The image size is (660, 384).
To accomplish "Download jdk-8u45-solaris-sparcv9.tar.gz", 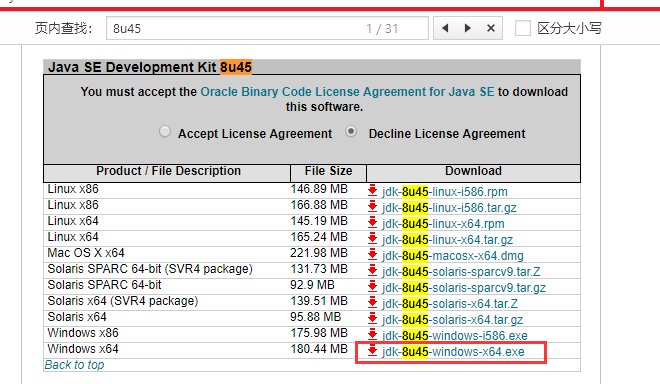I will [464, 288].
